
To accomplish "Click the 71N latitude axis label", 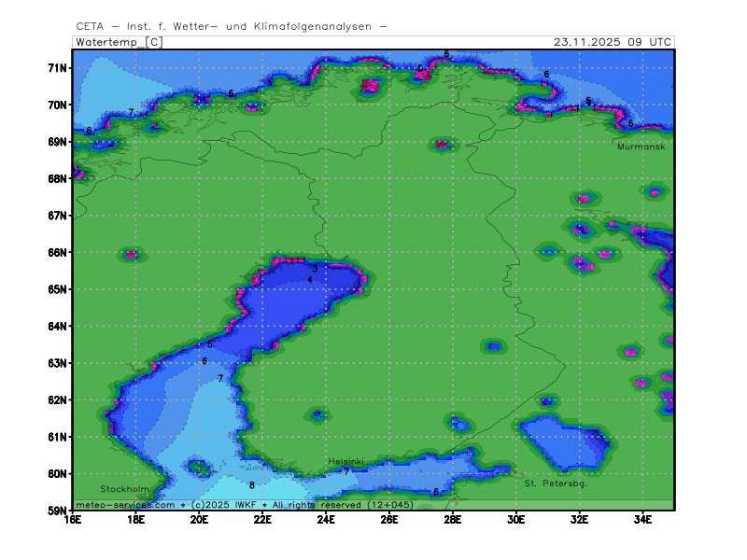I will pyautogui.click(x=58, y=68).
